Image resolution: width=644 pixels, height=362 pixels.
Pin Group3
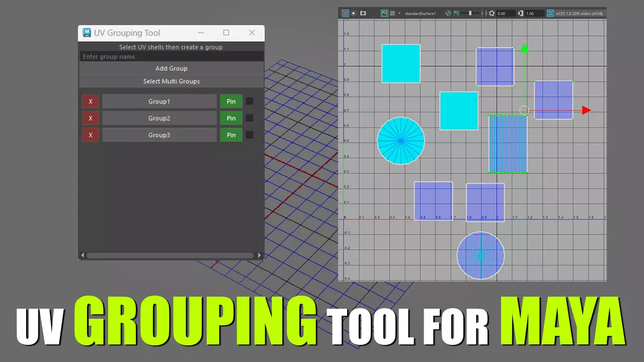231,135
